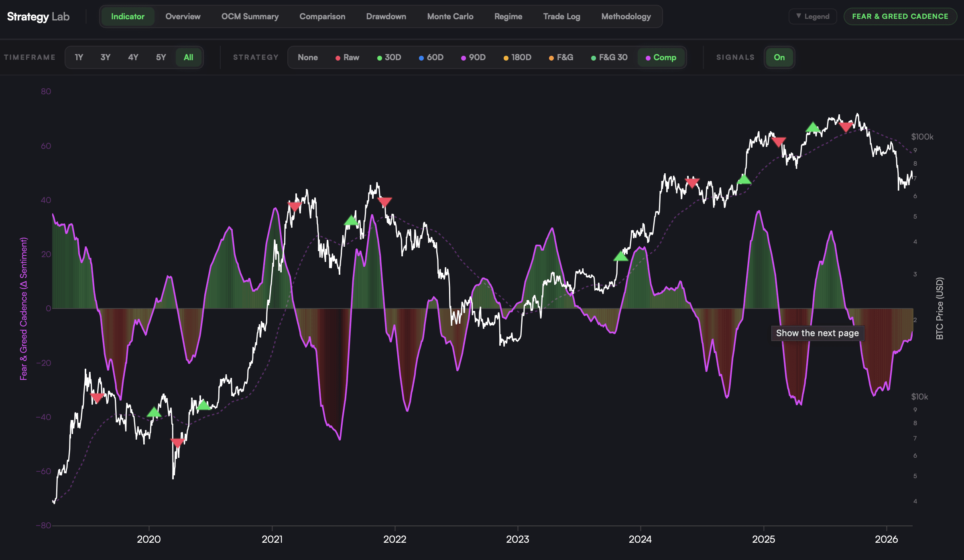Screen dimensions: 964x560
Task: Set timeframe to 1Y
Action: point(79,57)
